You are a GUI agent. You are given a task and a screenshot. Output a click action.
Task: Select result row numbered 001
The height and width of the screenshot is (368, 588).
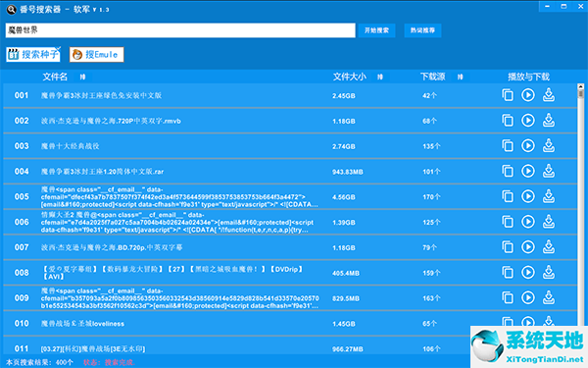pyautogui.click(x=290, y=95)
